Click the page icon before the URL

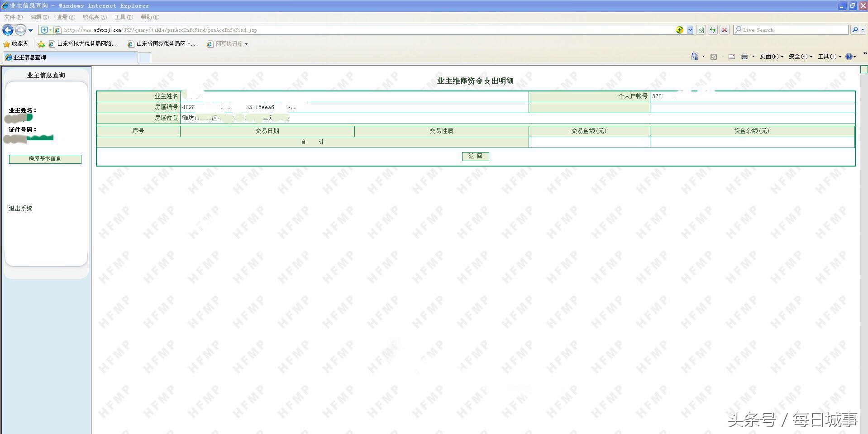point(58,30)
